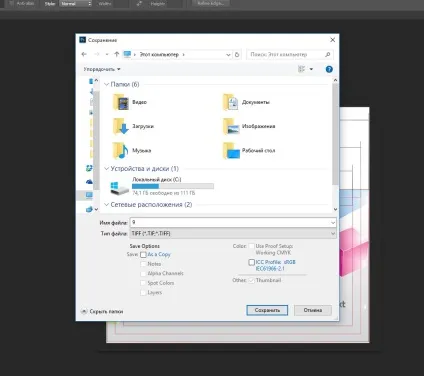Image resolution: width=424 pixels, height=376 pixels.
Task: Enable the ICC Profile checkbox
Action: pos(252,262)
